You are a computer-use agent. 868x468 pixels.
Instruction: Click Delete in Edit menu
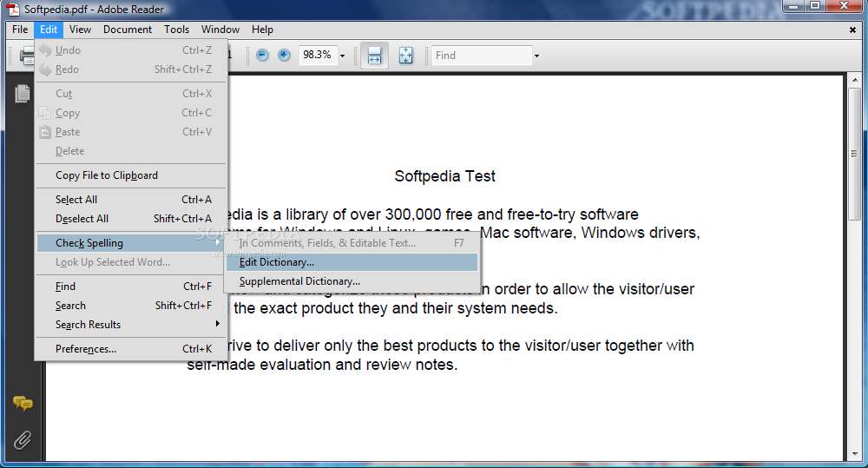click(x=131, y=151)
